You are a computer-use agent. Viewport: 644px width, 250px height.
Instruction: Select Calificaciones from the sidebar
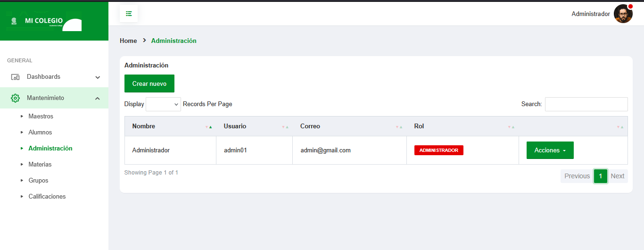pyautogui.click(x=47, y=197)
